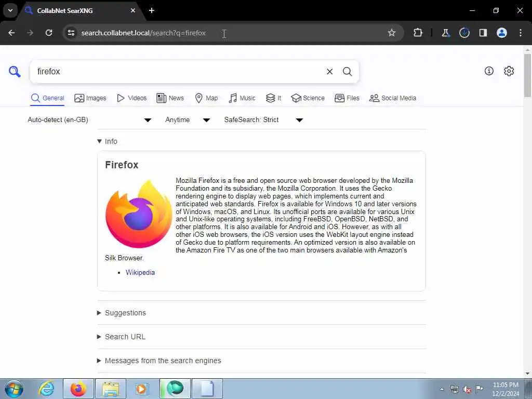Image resolution: width=532 pixels, height=399 pixels.
Task: Toggle the browser side panel icon
Action: [x=483, y=33]
